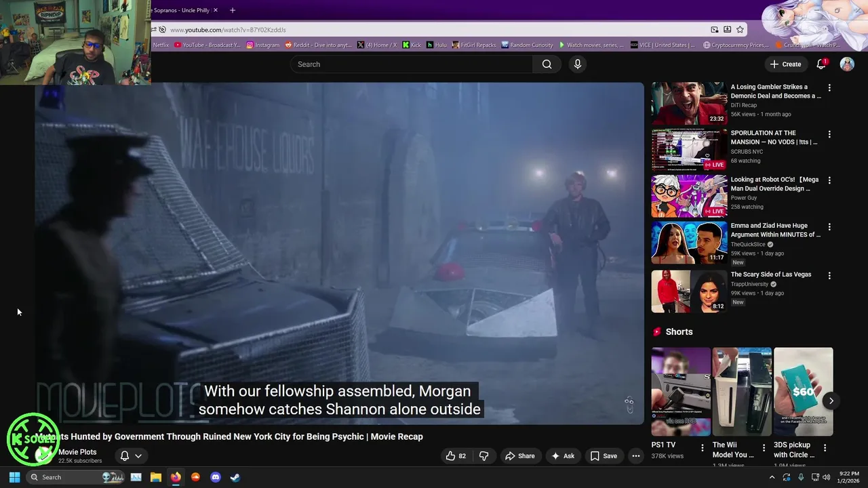Open channel notification preferences dropdown
The height and width of the screenshot is (488, 868).
pos(131,456)
